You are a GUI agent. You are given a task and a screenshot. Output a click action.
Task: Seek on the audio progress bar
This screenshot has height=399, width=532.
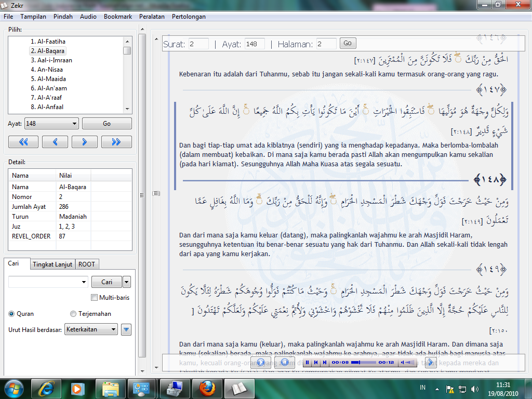pyautogui.click(x=364, y=362)
